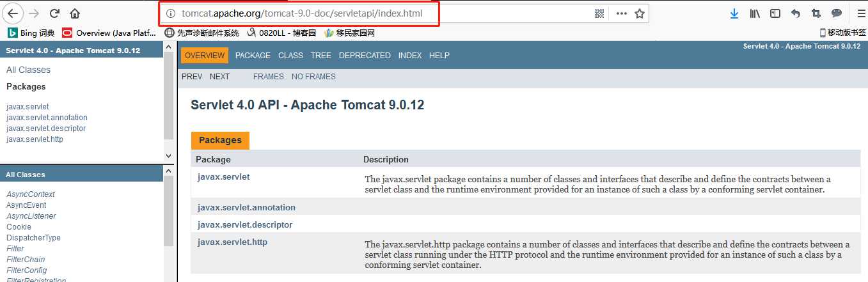Open the DEPRECATED navigation tab
Image resolution: width=868 pixels, height=282 pixels.
[x=365, y=56]
